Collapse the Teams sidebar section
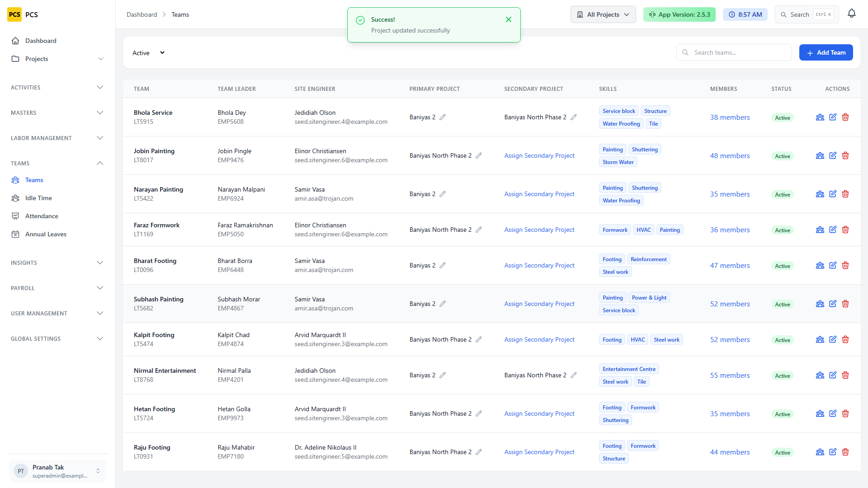 coord(57,163)
